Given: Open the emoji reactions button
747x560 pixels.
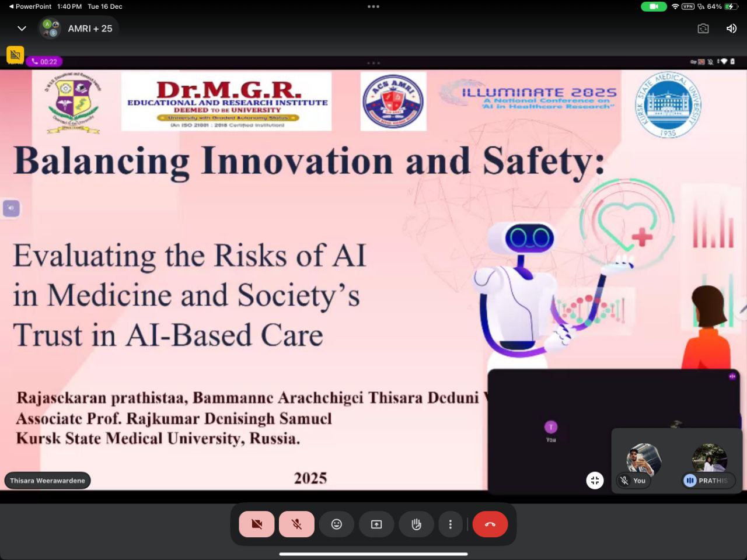Looking at the screenshot, I should coord(337,524).
